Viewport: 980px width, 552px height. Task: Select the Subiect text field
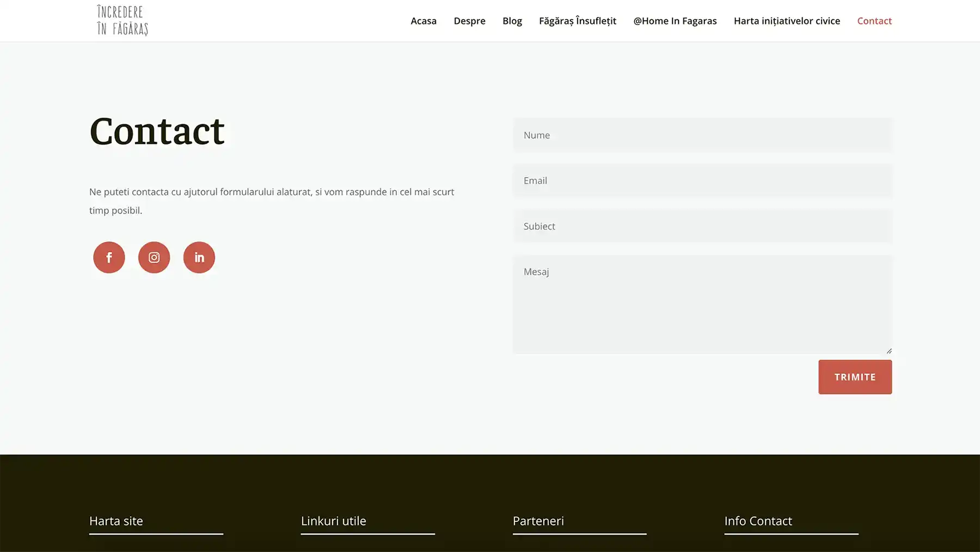coord(702,226)
